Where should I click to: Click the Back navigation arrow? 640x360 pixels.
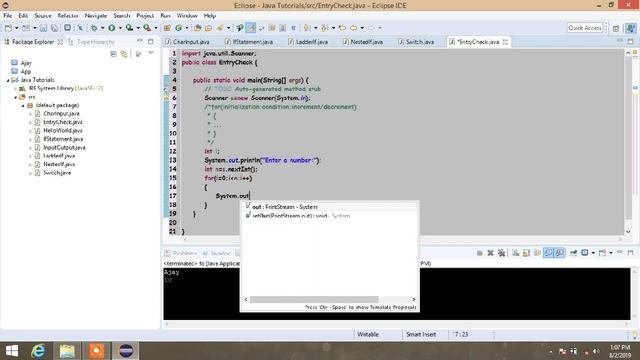353,28
